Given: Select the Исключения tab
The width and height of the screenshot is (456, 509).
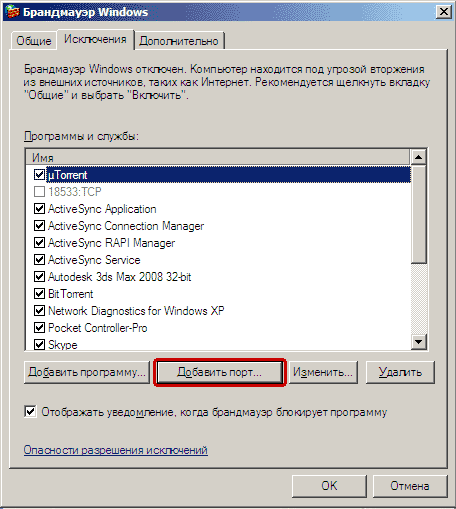Looking at the screenshot, I should click(x=95, y=39).
